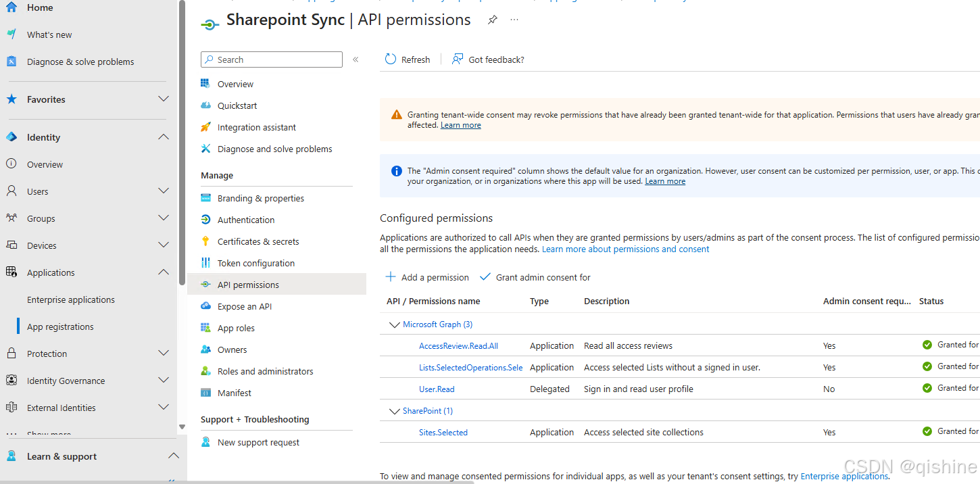Open Learn more about permissions and consent
This screenshot has width=980, height=484.
point(626,249)
